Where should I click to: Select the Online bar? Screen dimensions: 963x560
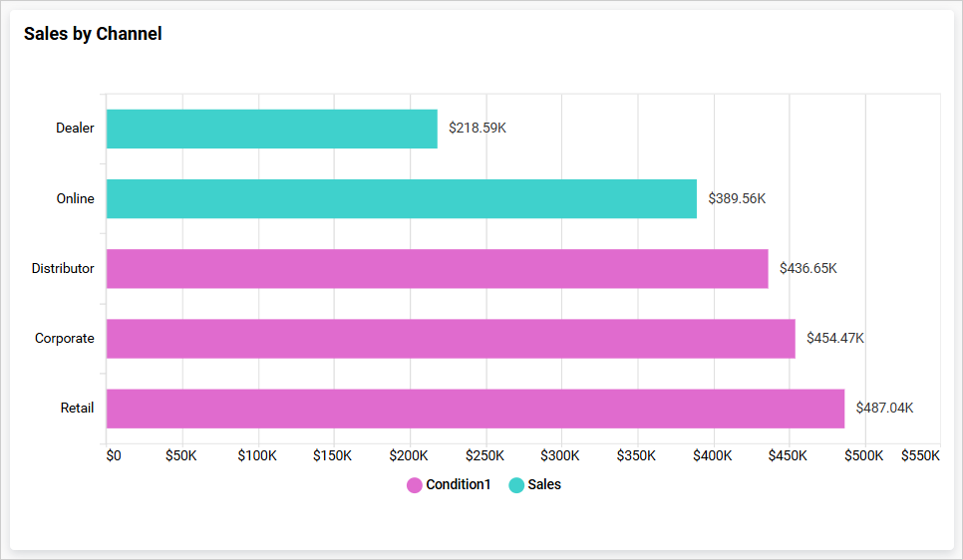[401, 198]
